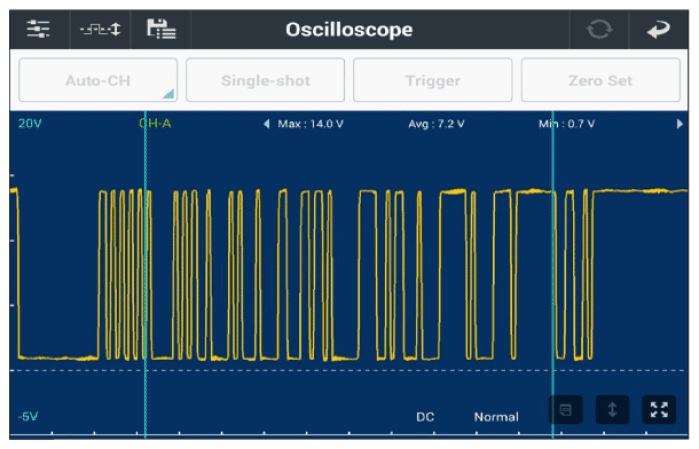This screenshot has height=449, width=699.
Task: Select the CH-A channel label
Action: tap(154, 124)
